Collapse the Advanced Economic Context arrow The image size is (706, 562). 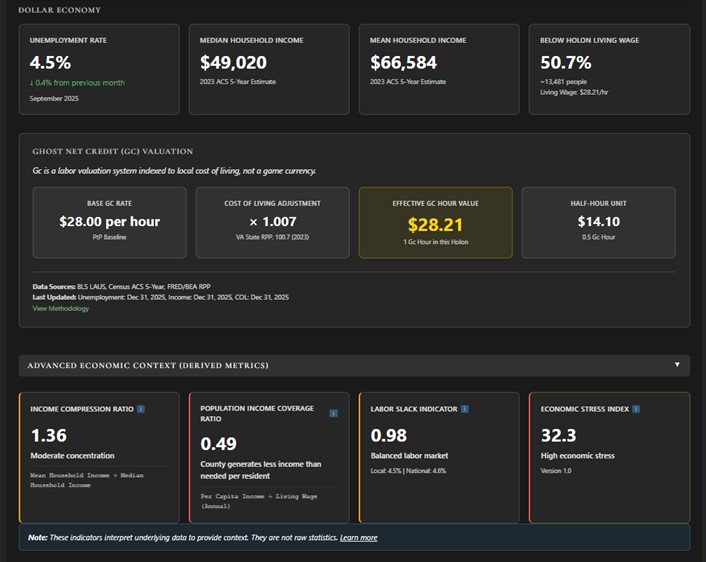click(x=677, y=365)
